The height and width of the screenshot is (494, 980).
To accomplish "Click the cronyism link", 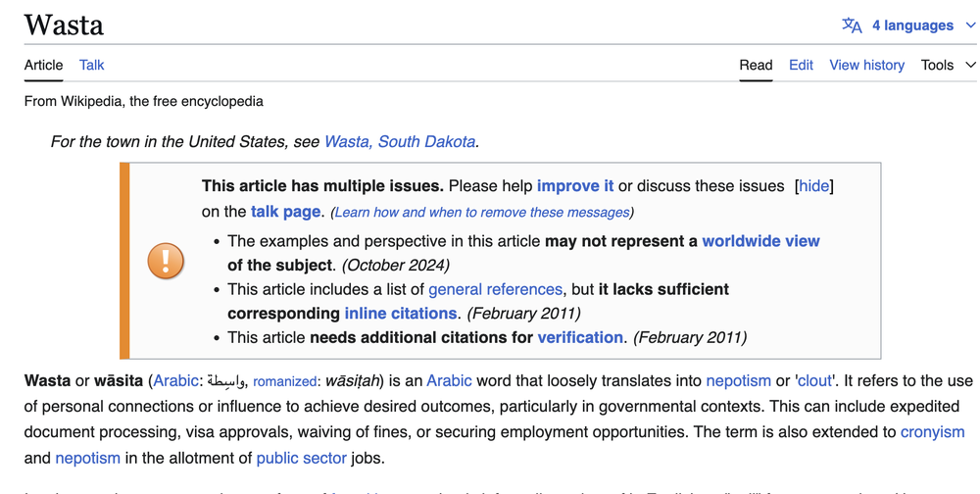I will point(932,432).
